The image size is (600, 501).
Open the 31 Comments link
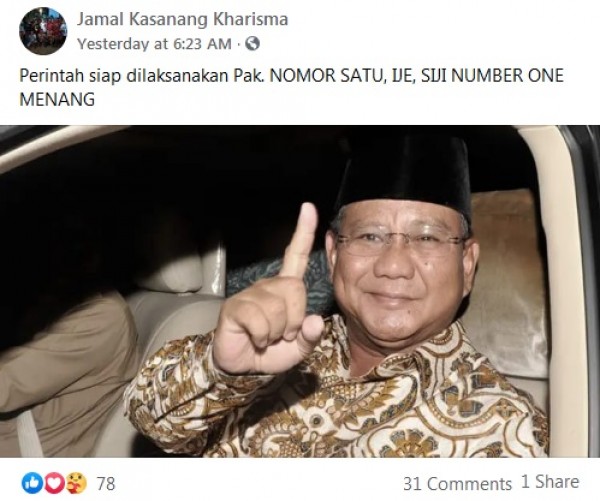[457, 484]
